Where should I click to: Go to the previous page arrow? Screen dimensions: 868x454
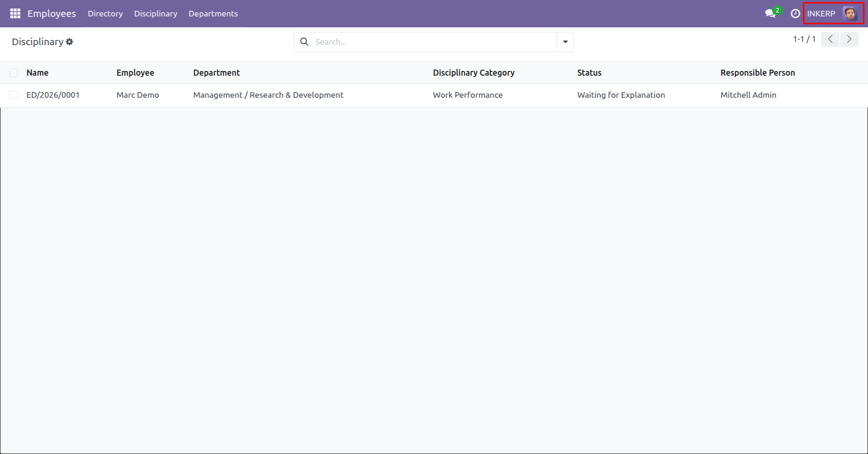(830, 39)
